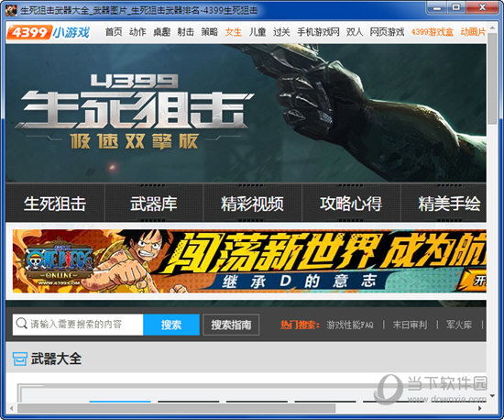Screen dimensions: 504x420
Task: Open 过关 games category
Action: [281, 32]
